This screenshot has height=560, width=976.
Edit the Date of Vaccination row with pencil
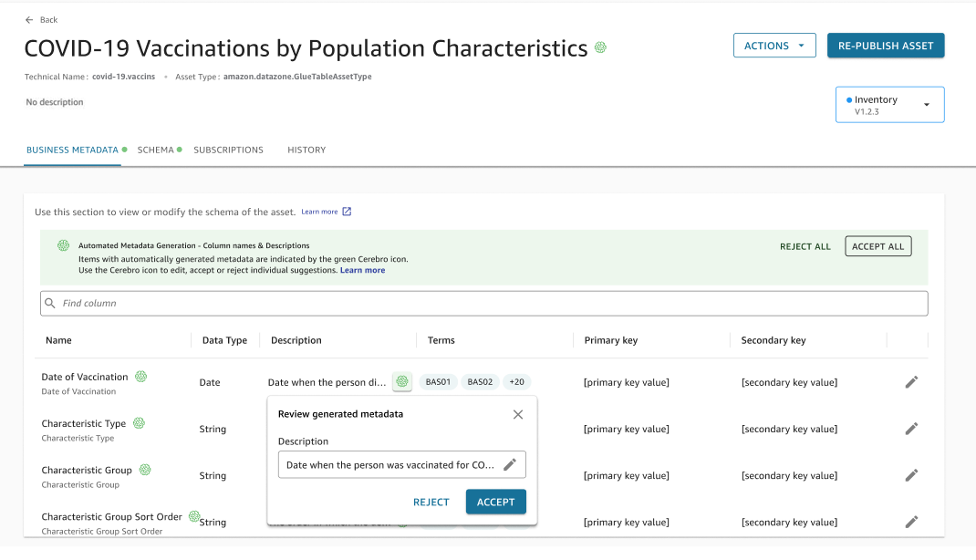tap(910, 382)
